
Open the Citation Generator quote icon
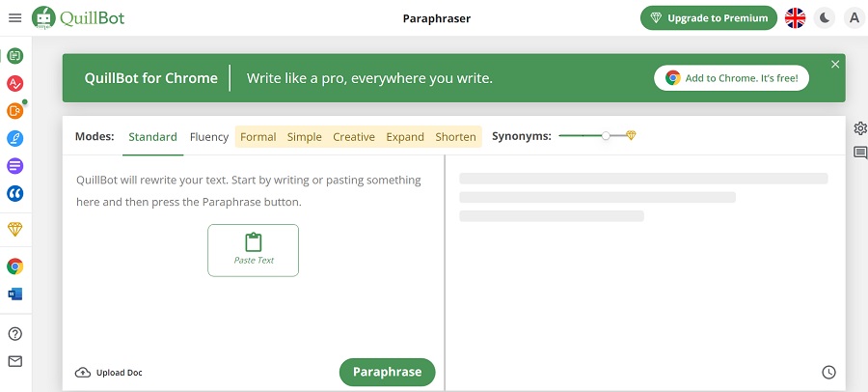point(14,193)
